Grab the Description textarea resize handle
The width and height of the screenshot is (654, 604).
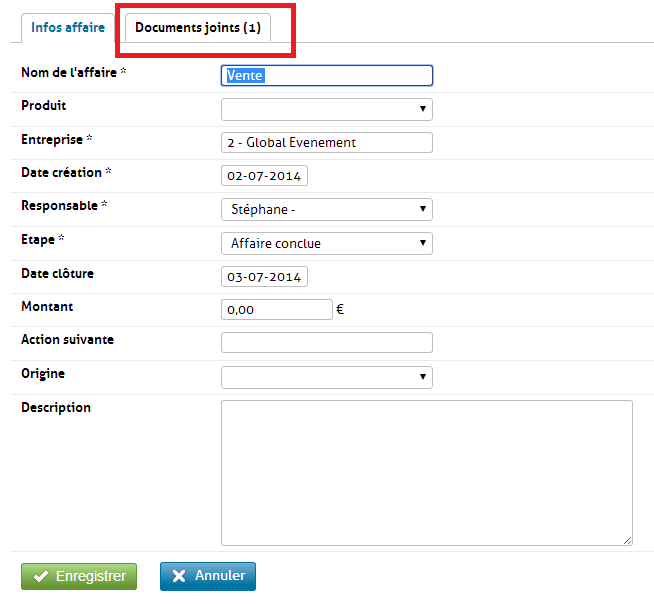[627, 540]
